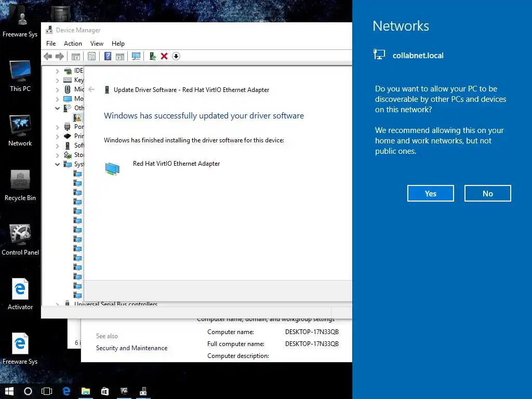Click back arrow in Update Driver Software wizard
Image resolution: width=532 pixels, height=399 pixels.
click(x=91, y=89)
